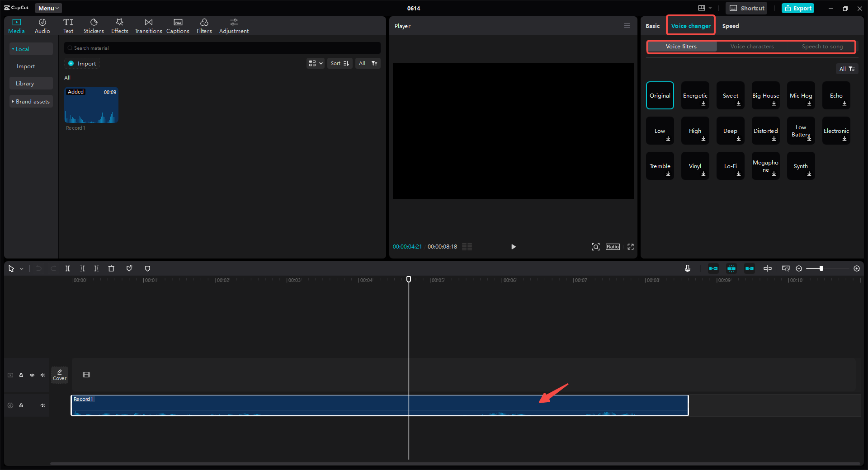
Task: Open the Shortcut settings
Action: [x=746, y=8]
